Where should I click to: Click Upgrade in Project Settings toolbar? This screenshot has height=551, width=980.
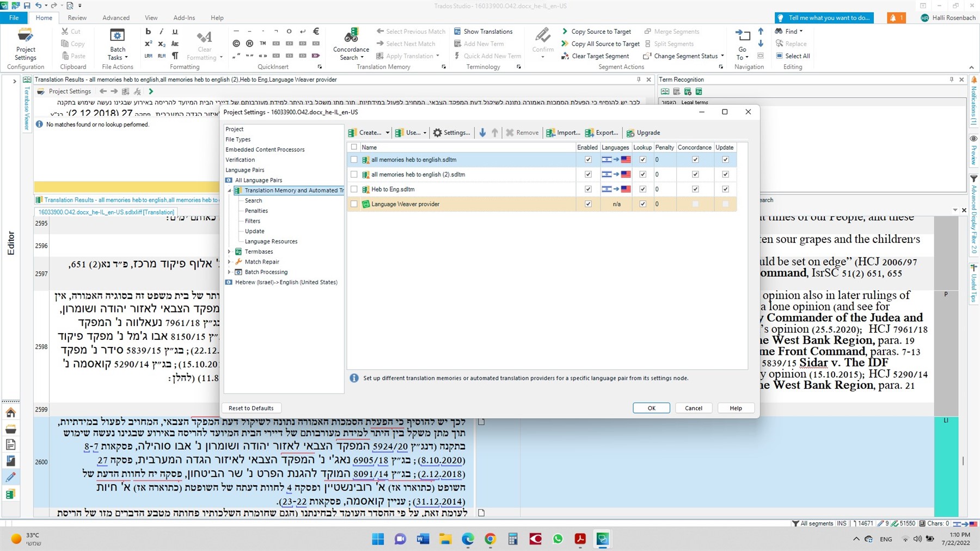pyautogui.click(x=643, y=132)
